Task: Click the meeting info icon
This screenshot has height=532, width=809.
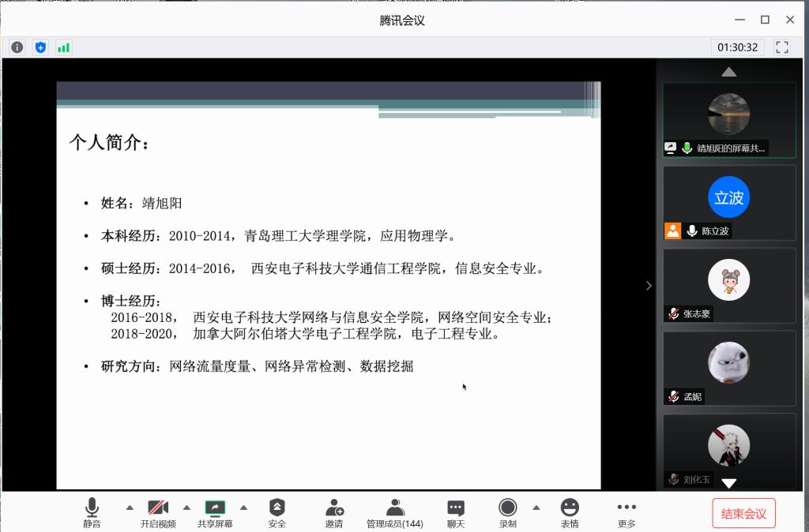Action: click(x=17, y=47)
